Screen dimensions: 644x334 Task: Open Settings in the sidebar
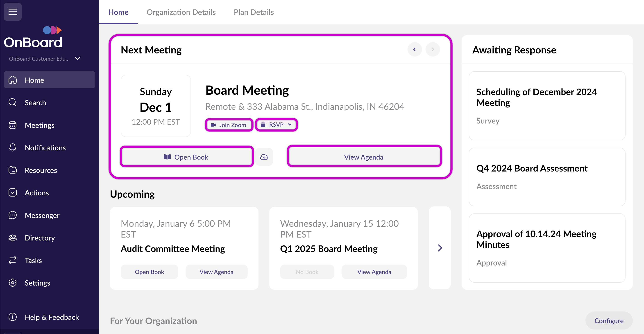click(x=37, y=283)
